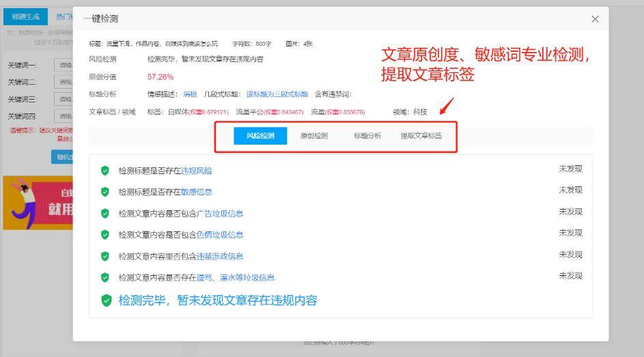The image size is (644, 357).
Task: Click the 57.26% originality score value
Action: [160, 77]
